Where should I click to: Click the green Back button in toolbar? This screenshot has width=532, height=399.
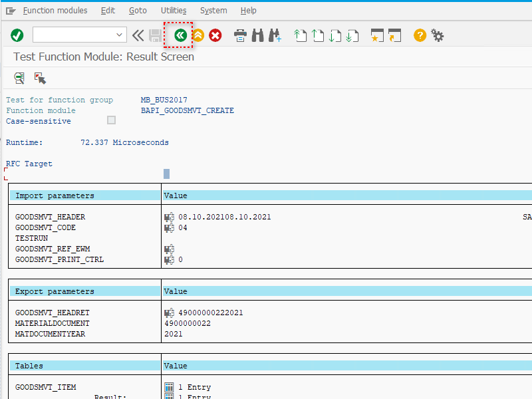click(180, 35)
